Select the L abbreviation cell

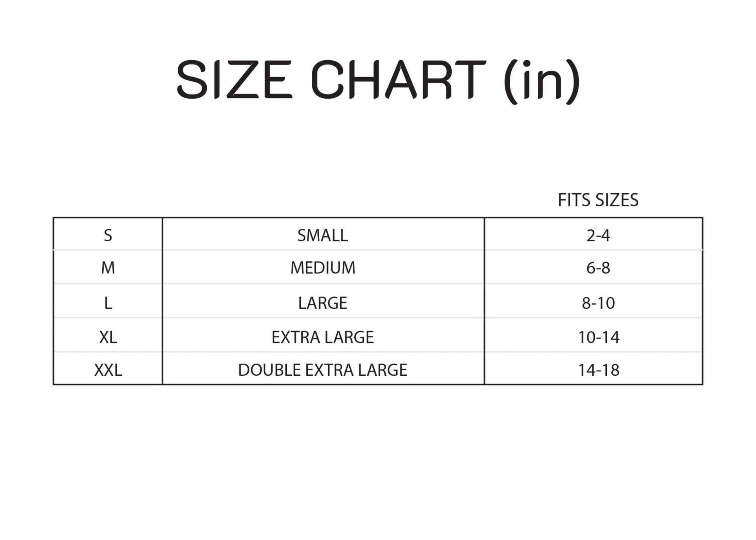click(108, 303)
